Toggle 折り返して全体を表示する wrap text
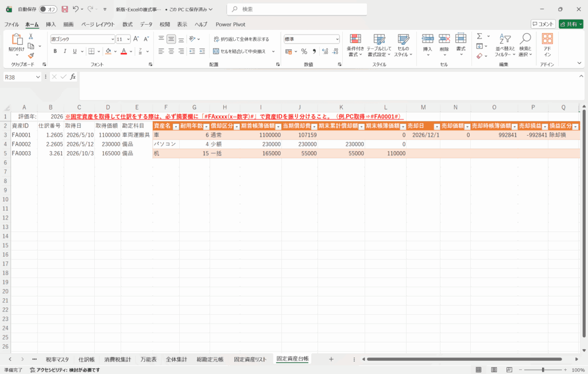Image resolution: width=588 pixels, height=374 pixels. [x=241, y=39]
